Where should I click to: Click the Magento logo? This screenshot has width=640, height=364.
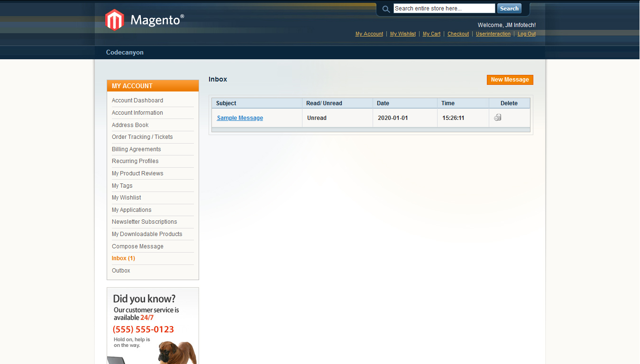click(x=144, y=20)
